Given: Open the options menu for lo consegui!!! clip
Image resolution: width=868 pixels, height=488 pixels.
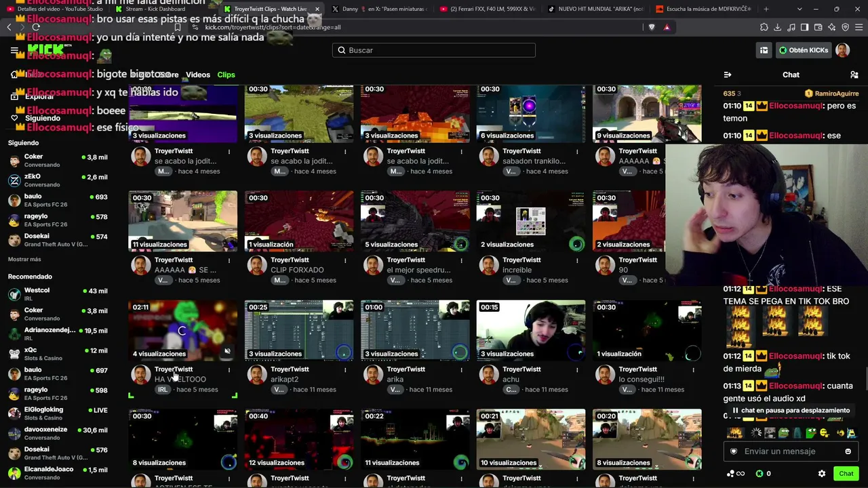Looking at the screenshot, I should [693, 369].
